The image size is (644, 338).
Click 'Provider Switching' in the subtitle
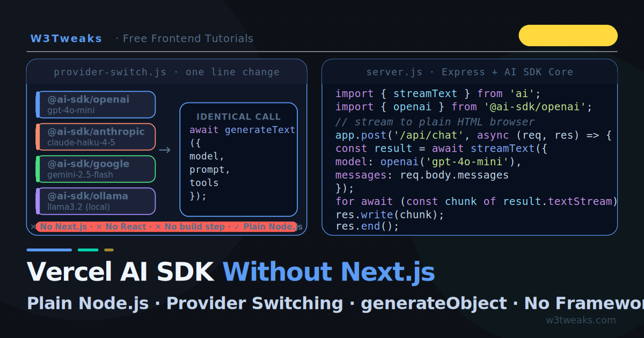(x=254, y=303)
